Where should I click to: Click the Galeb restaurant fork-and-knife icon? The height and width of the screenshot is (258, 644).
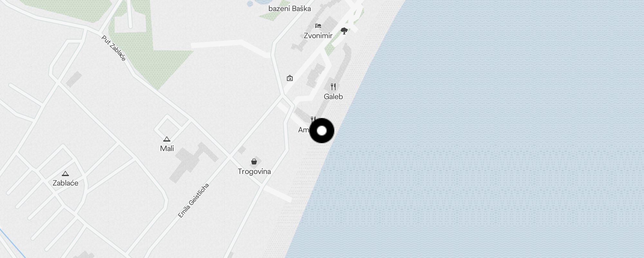pyautogui.click(x=333, y=87)
